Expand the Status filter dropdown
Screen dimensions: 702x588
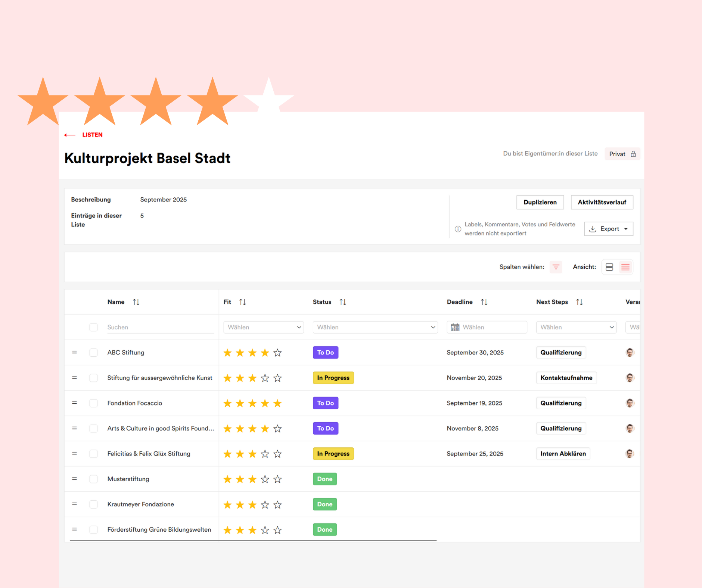pyautogui.click(x=375, y=327)
